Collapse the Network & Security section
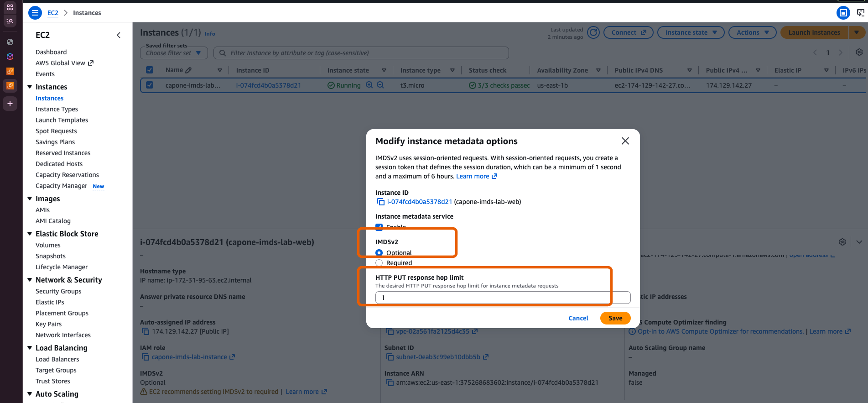 30,280
